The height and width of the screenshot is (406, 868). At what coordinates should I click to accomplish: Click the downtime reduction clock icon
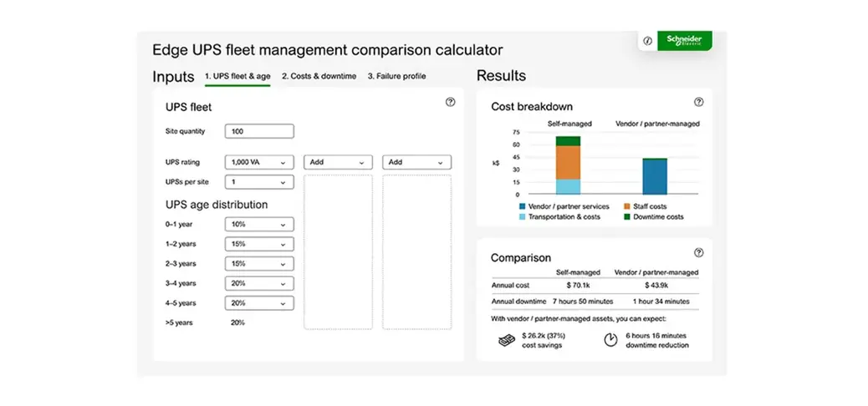pyautogui.click(x=610, y=340)
